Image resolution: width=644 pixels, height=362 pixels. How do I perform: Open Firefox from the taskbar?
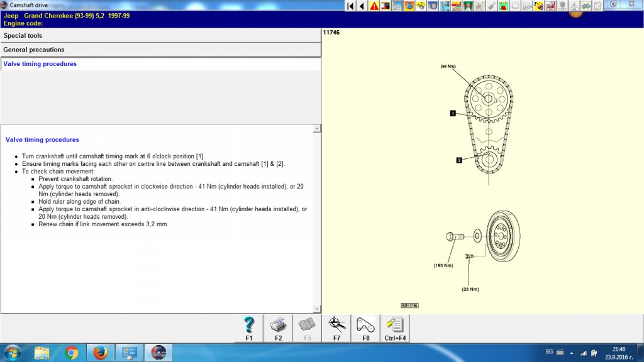100,353
